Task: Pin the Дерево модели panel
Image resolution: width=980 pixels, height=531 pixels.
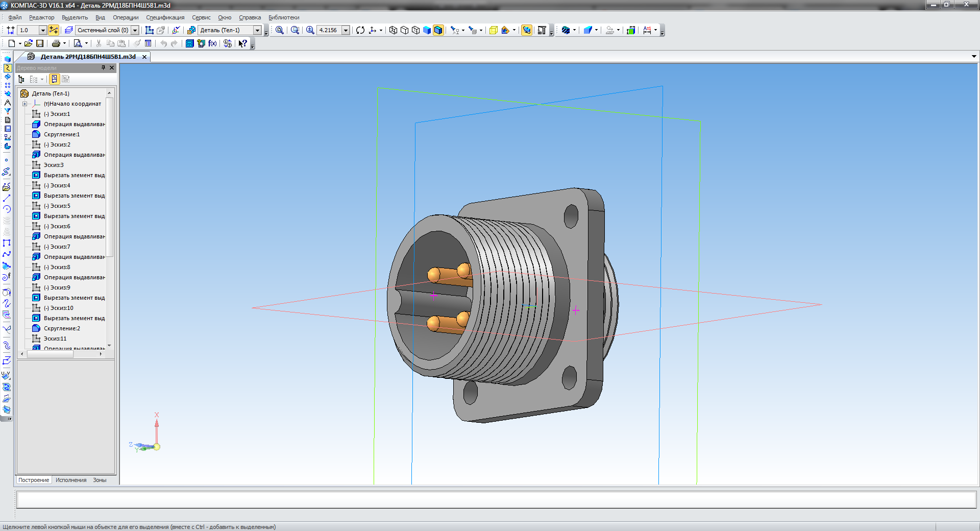Action: click(x=103, y=67)
